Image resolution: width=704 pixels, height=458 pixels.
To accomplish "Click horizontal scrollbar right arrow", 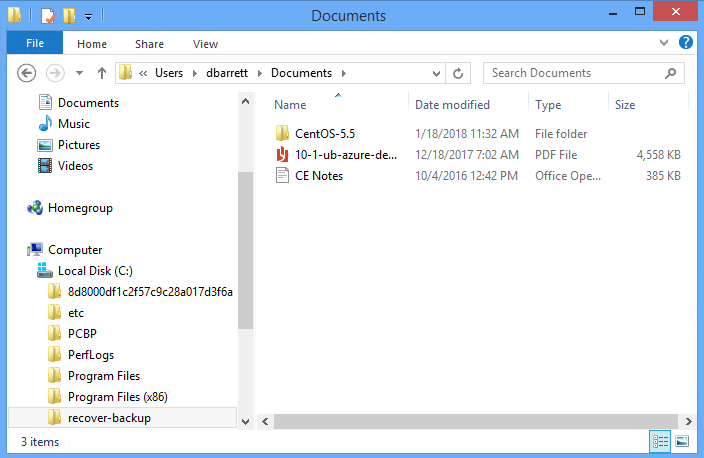I will pyautogui.click(x=688, y=421).
